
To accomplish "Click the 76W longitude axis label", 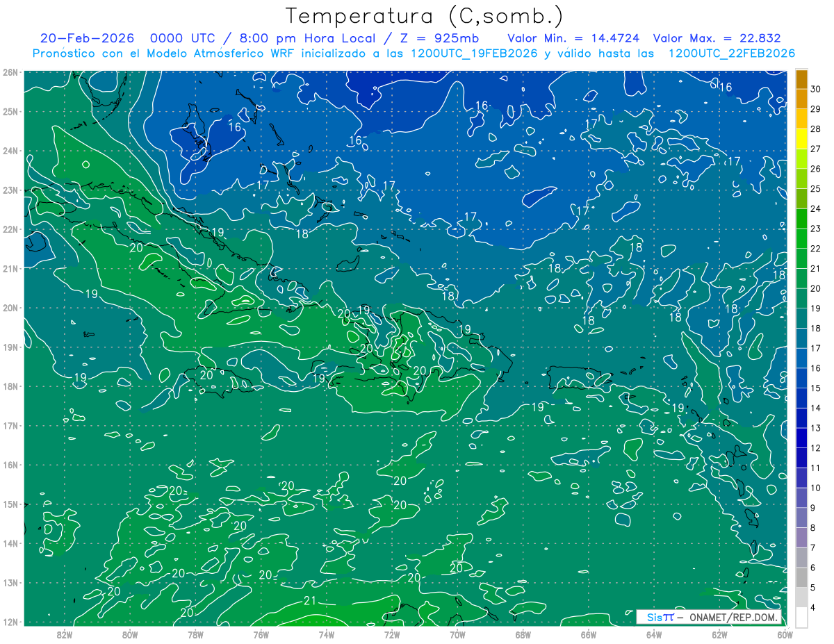I will (261, 634).
